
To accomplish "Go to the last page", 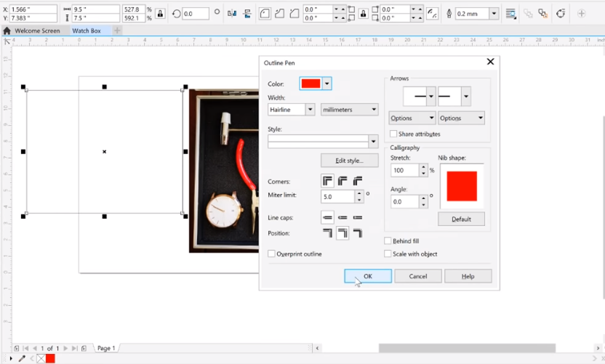I will coord(74,348).
